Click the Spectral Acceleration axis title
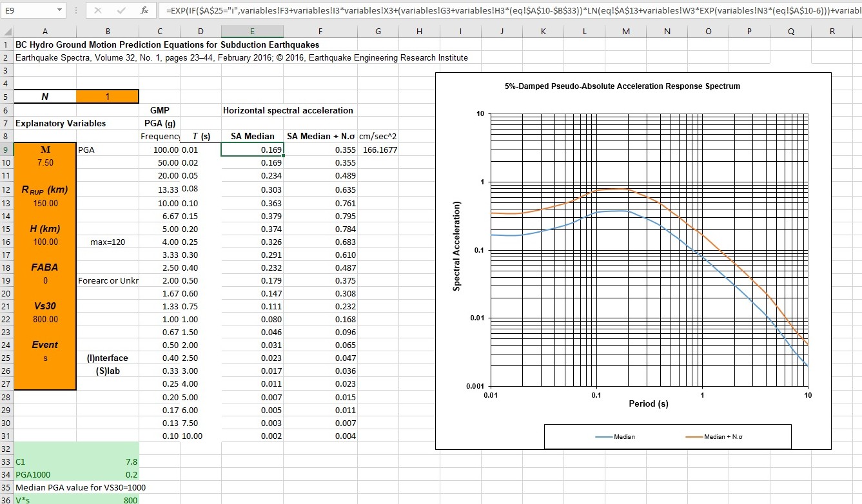The width and height of the screenshot is (862, 504). click(458, 246)
